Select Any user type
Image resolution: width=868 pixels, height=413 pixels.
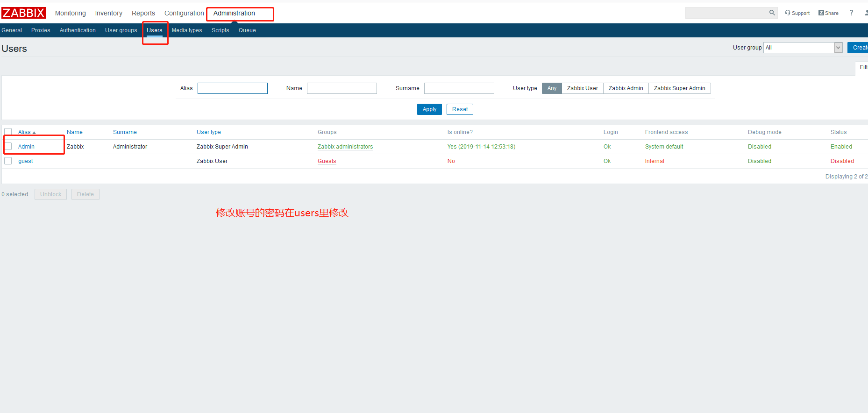(x=552, y=88)
